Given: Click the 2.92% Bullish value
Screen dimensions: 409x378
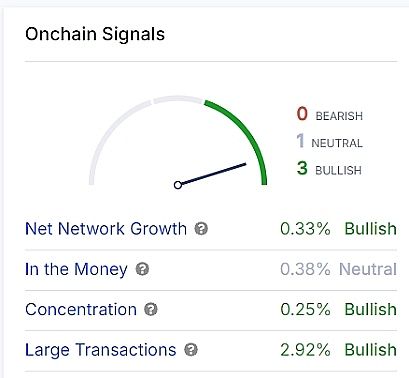Looking at the screenshot, I should pos(338,350).
